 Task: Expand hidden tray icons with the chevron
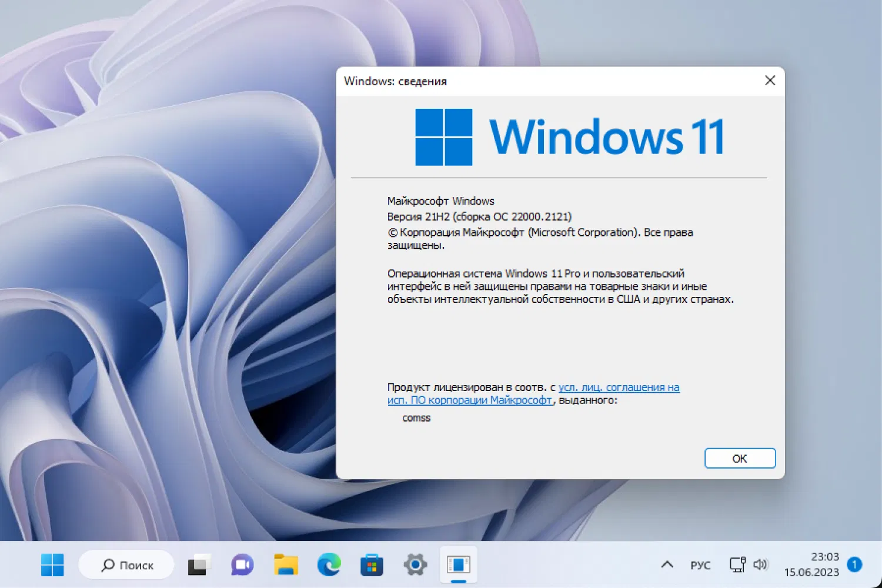(x=667, y=564)
